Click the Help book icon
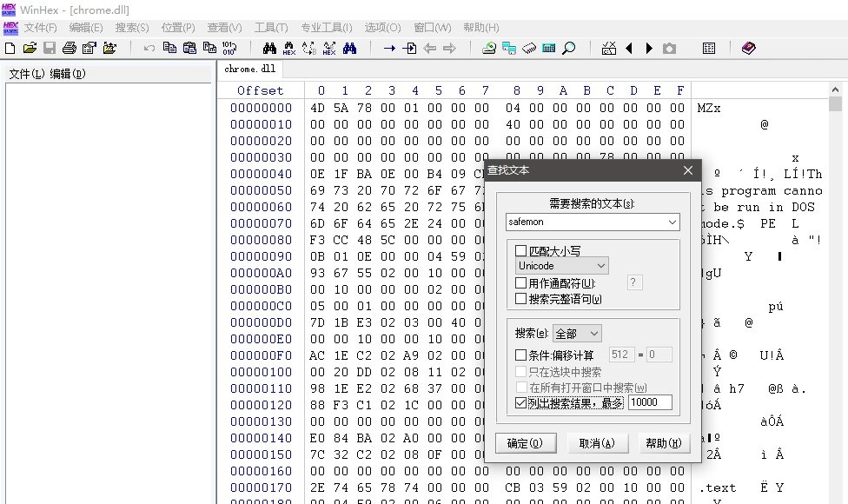This screenshot has height=504, width=848. pyautogui.click(x=748, y=48)
